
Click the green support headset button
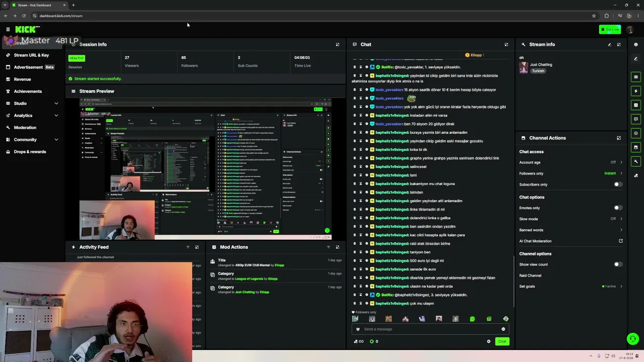pyautogui.click(x=633, y=339)
